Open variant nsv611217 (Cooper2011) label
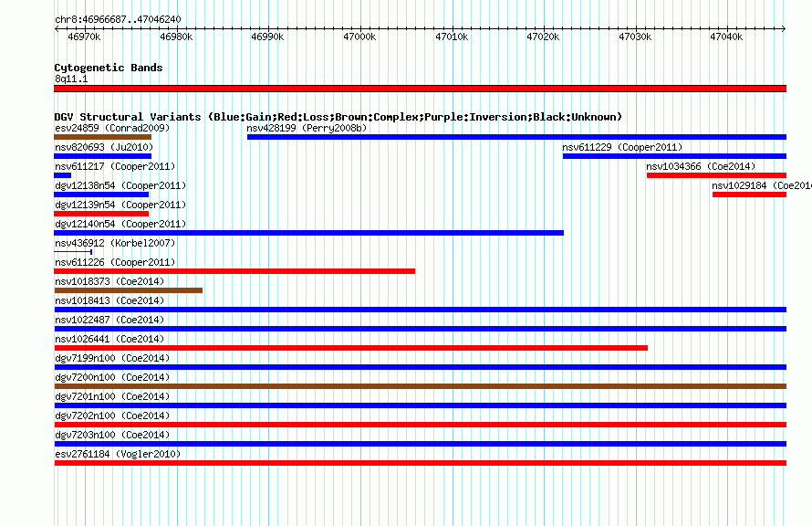Viewport: 812px width, 526px height. click(115, 166)
